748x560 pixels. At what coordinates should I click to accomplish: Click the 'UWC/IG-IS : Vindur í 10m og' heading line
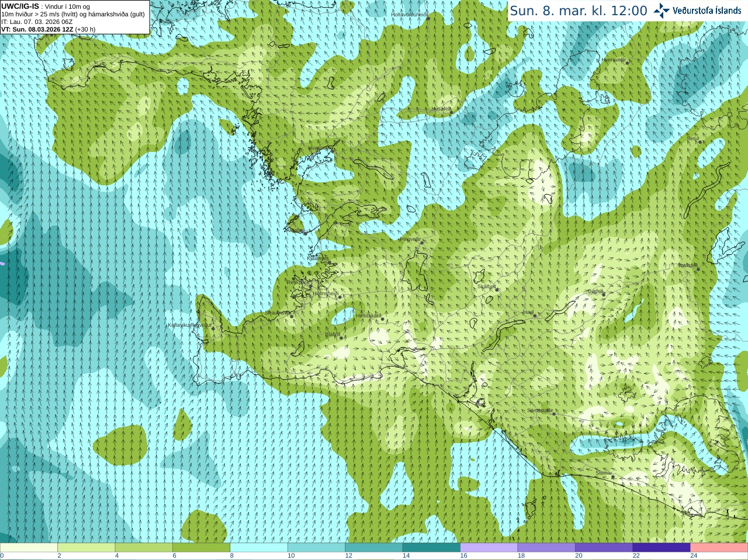(x=46, y=6)
